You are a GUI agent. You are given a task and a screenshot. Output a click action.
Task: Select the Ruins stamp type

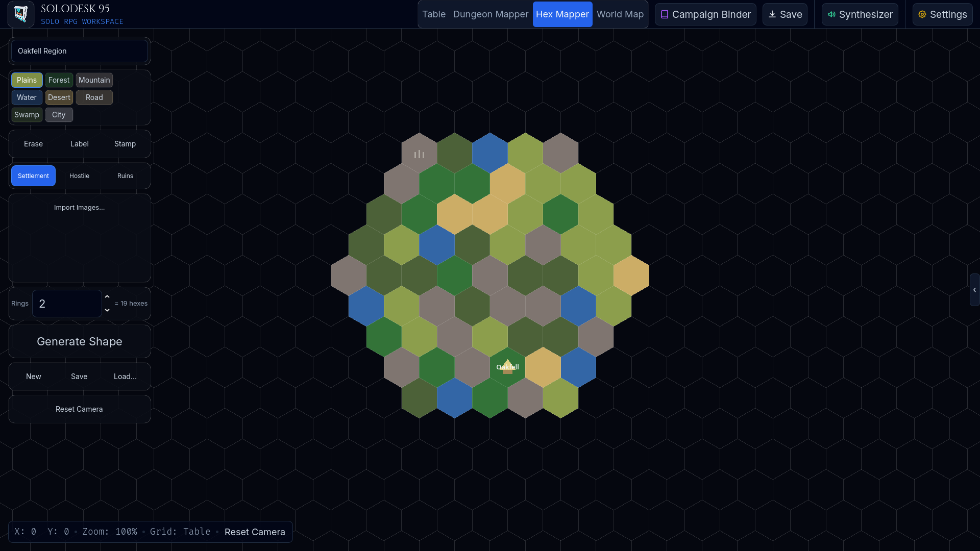pyautogui.click(x=125, y=176)
